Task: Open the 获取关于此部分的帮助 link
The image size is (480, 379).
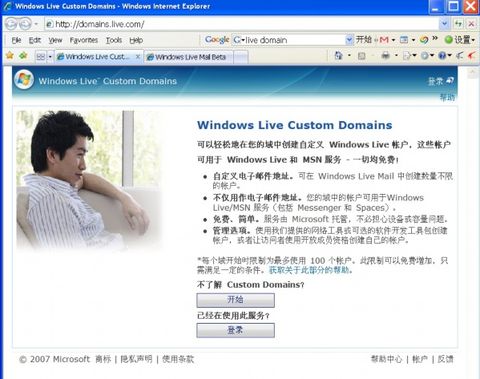Action: coord(309,270)
